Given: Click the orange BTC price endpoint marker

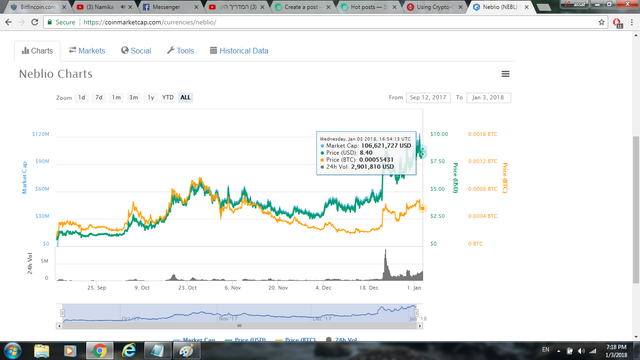Looking at the screenshot, I should 422,208.
